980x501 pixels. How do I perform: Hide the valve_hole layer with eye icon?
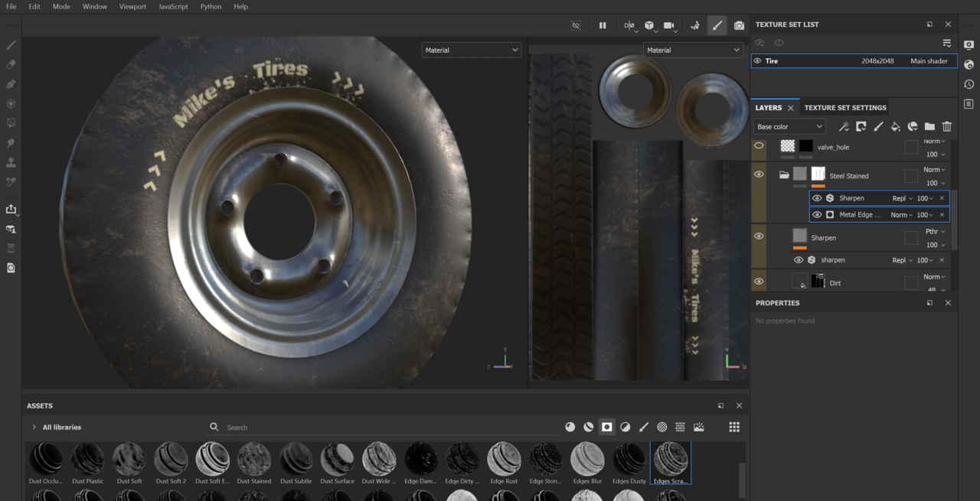[759, 145]
